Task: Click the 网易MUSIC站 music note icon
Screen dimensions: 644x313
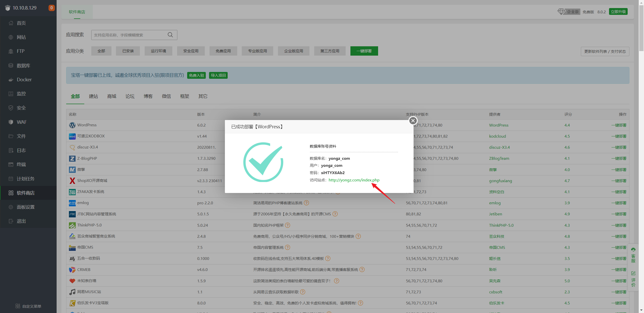Action: 72,292
